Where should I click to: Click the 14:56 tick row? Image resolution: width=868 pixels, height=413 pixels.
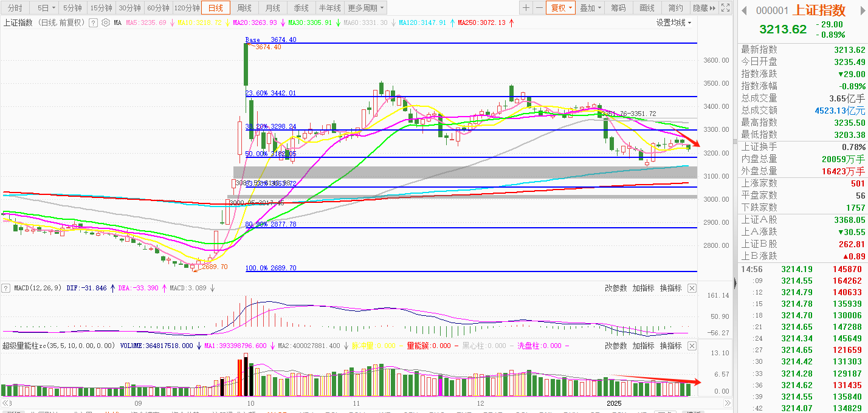801,269
